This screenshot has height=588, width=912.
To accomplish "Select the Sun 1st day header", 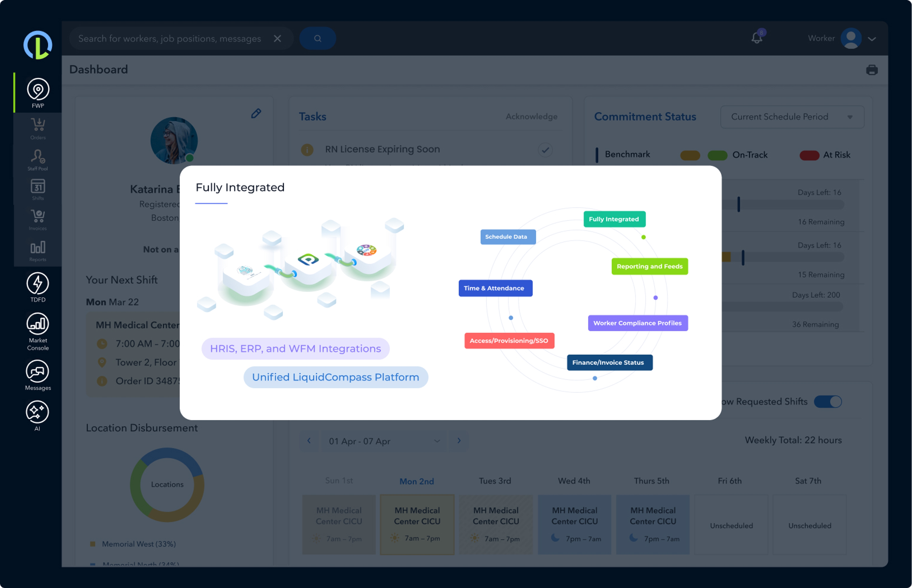I will click(x=339, y=481).
